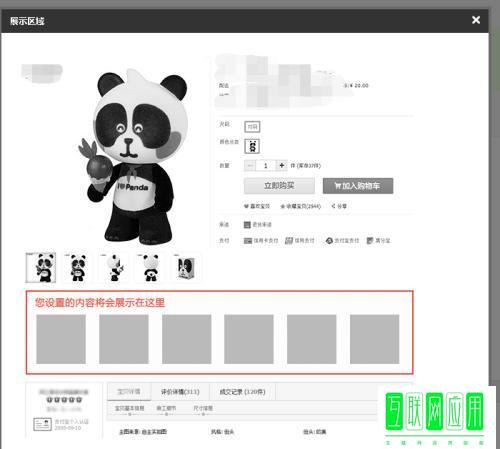Click the first gray placeholder in the red box

pos(61,339)
